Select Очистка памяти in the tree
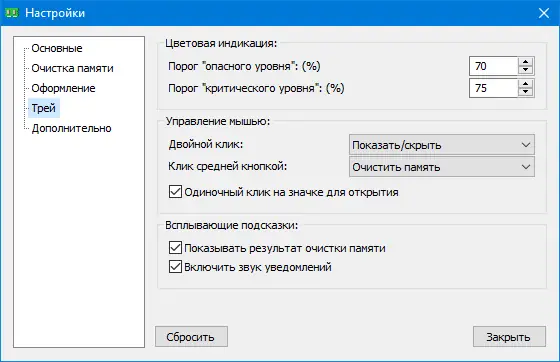 coord(72,68)
